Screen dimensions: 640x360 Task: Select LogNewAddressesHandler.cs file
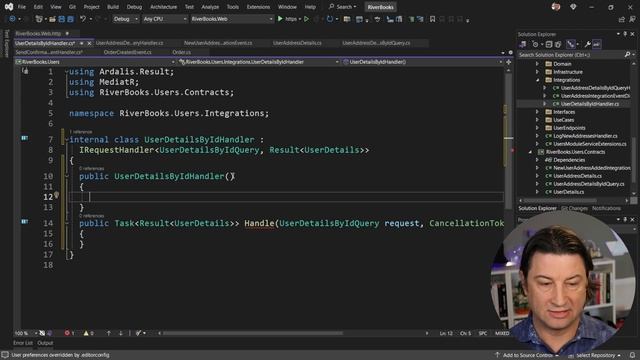[x=585, y=136]
